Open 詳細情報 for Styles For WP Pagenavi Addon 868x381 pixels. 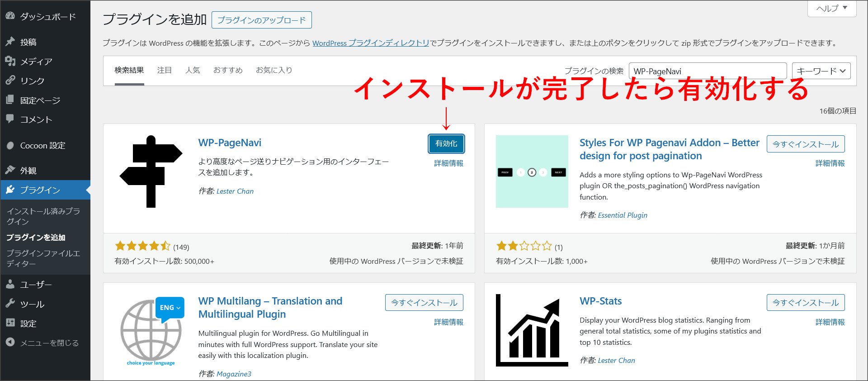830,163
